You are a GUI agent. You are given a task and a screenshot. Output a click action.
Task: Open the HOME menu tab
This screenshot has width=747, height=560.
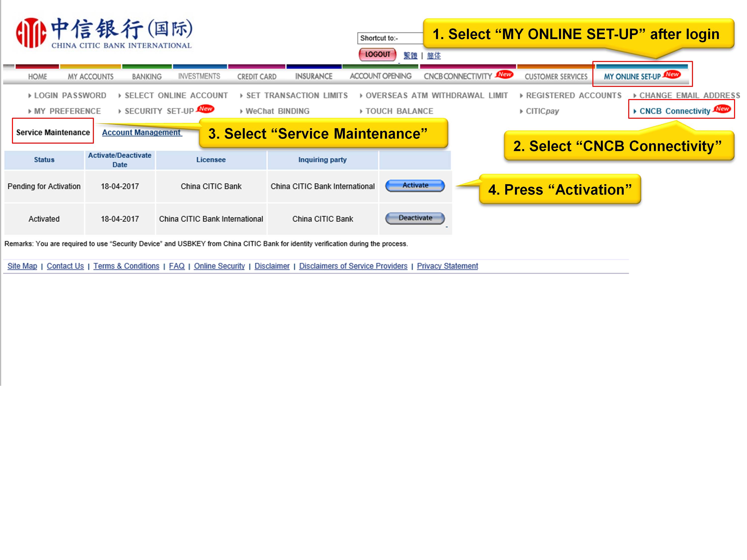click(x=38, y=77)
